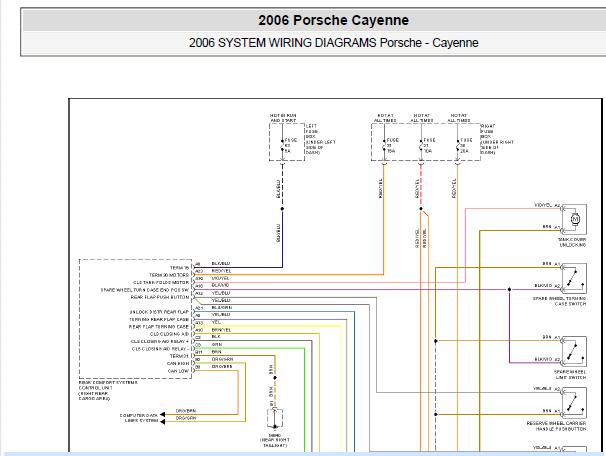The image size is (606, 456).
Task: Click 'TERM 31' pin label
Action: coord(179,356)
